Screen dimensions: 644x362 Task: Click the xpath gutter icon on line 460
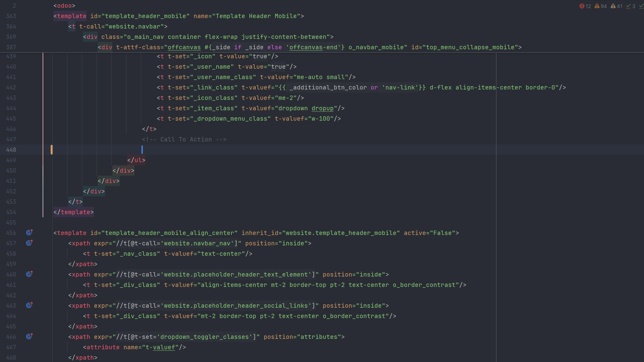(30, 274)
